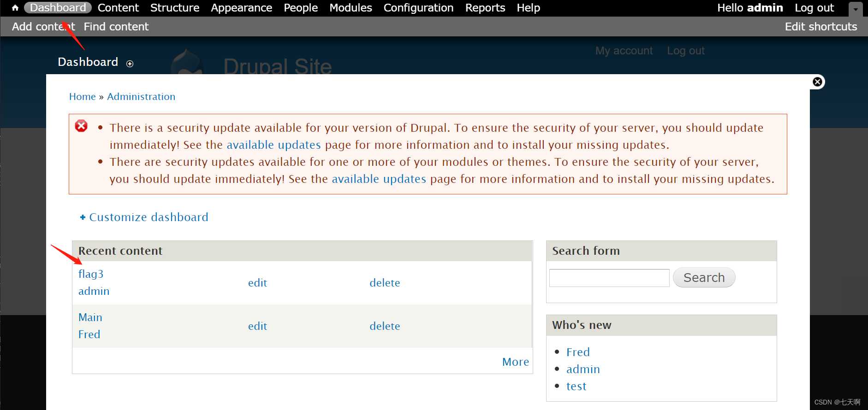Click the Administration breadcrumb link
The height and width of the screenshot is (410, 868).
coord(141,97)
